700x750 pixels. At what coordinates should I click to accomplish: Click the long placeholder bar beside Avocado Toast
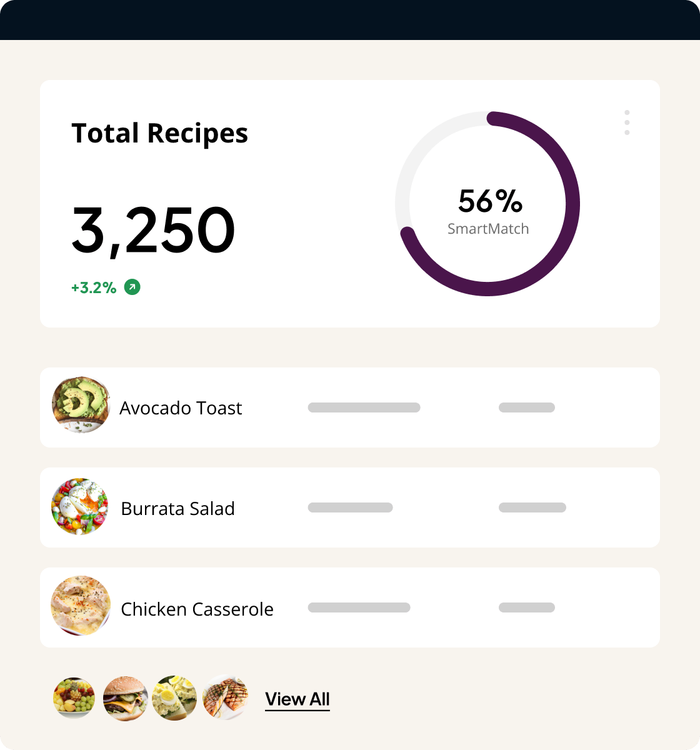(x=364, y=407)
